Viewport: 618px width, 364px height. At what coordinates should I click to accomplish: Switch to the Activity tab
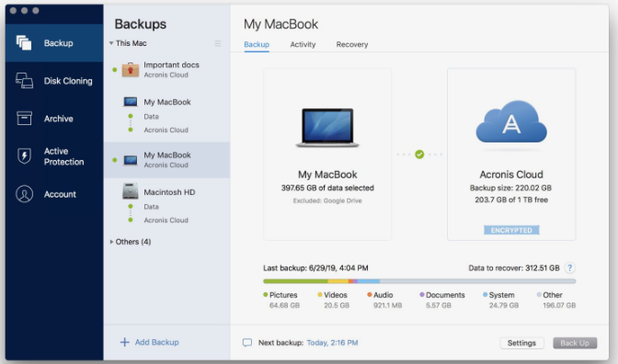click(303, 44)
